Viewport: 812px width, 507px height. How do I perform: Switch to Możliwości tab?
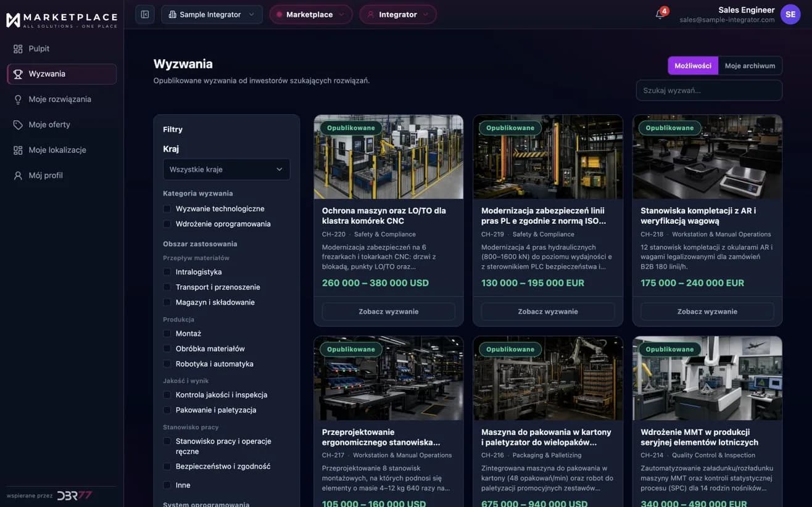tap(693, 65)
